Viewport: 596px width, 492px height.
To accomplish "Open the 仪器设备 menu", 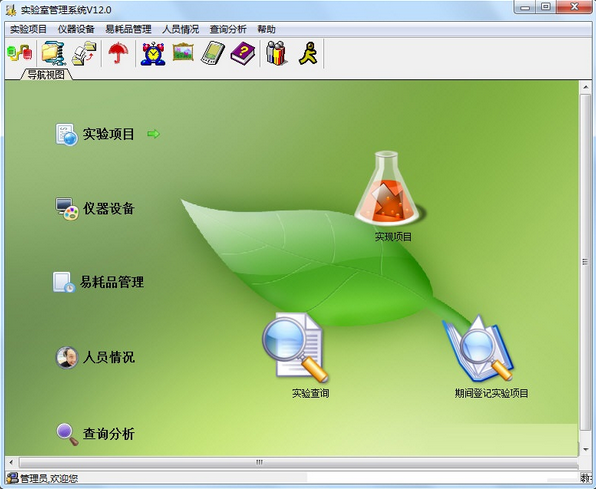I will (x=76, y=29).
